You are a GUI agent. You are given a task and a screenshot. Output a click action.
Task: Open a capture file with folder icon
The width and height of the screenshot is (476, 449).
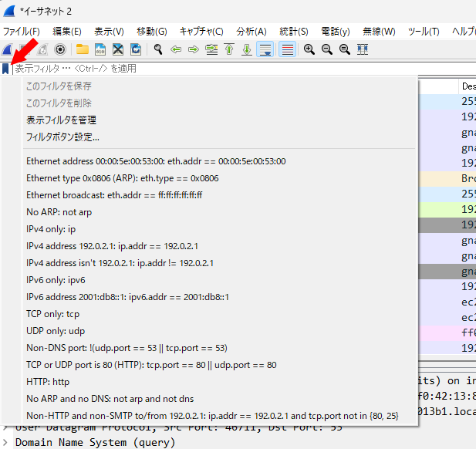tap(83, 49)
